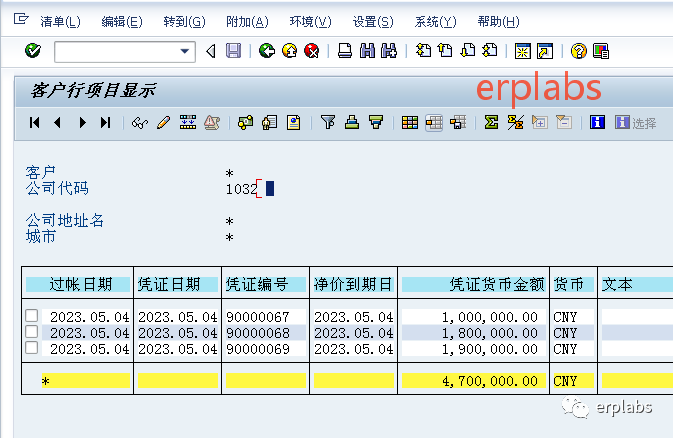Open the 设置(S) menu
The width and height of the screenshot is (673, 438).
tap(373, 21)
